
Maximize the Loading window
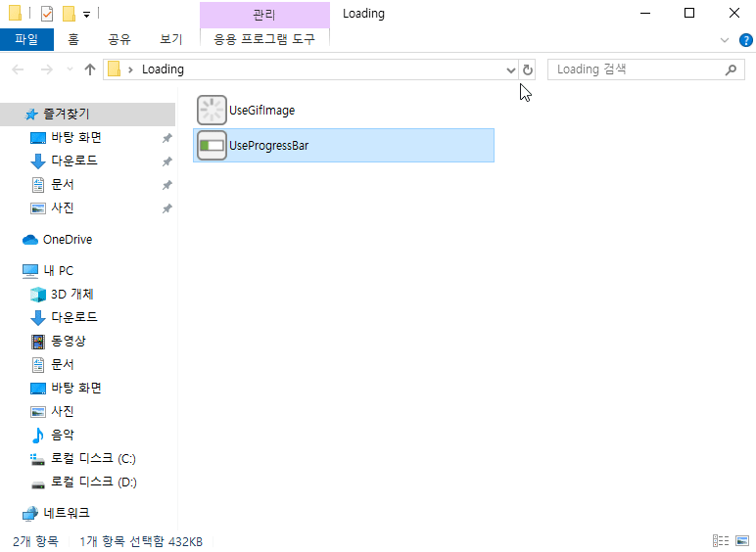pyautogui.click(x=689, y=13)
